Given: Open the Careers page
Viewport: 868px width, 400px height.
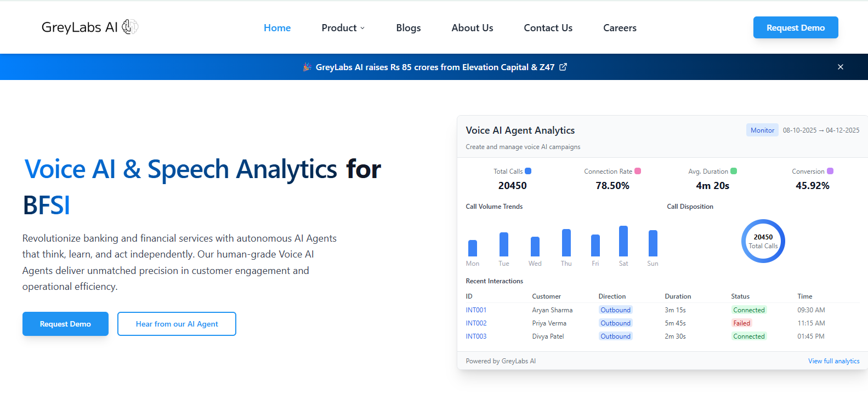Looking at the screenshot, I should [620, 28].
